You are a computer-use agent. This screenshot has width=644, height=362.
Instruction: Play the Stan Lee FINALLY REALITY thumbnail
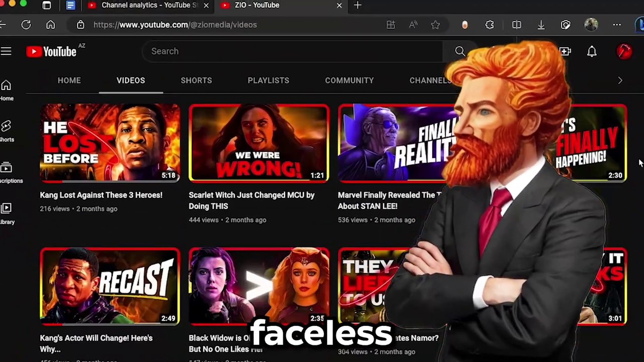click(x=397, y=143)
